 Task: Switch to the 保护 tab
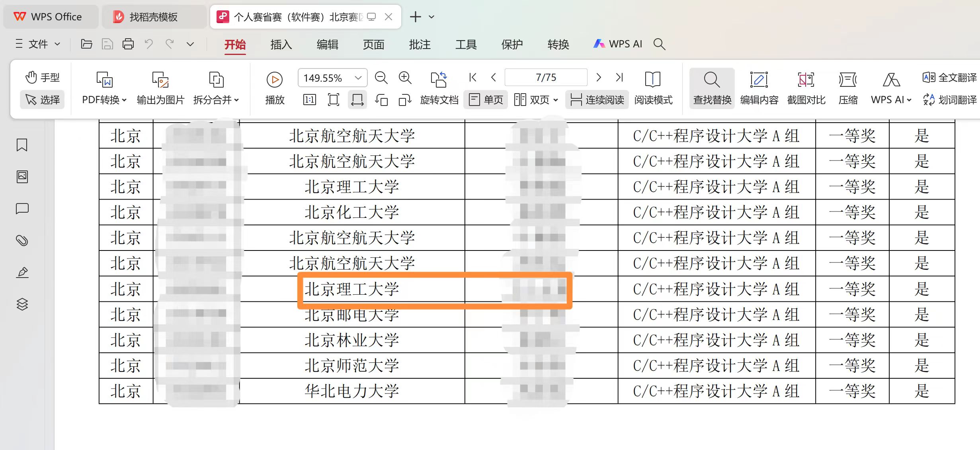pyautogui.click(x=512, y=44)
